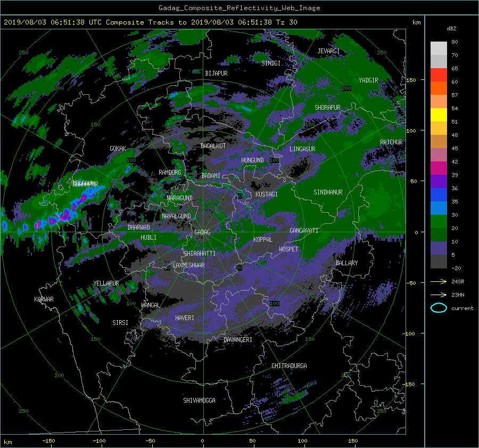
Task: Click the BADAMI city label
Action: pyautogui.click(x=211, y=176)
